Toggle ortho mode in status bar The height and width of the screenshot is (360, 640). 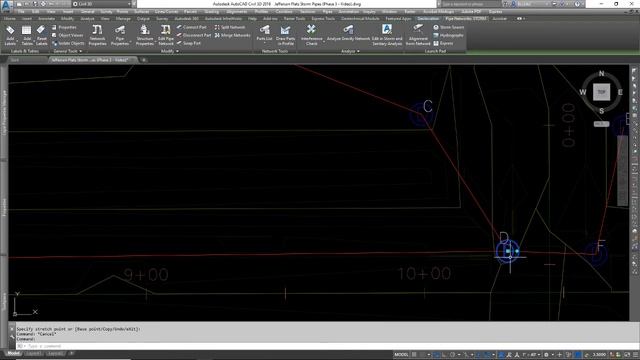tap(444, 355)
